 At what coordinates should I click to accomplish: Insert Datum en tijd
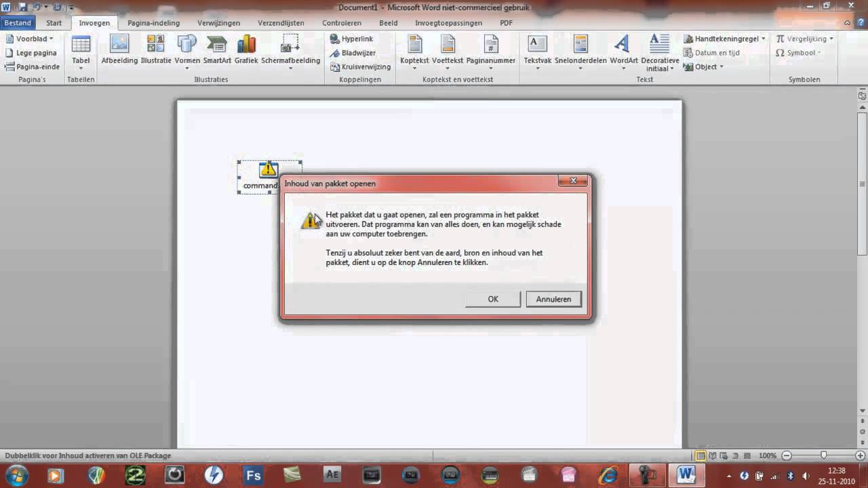(711, 53)
